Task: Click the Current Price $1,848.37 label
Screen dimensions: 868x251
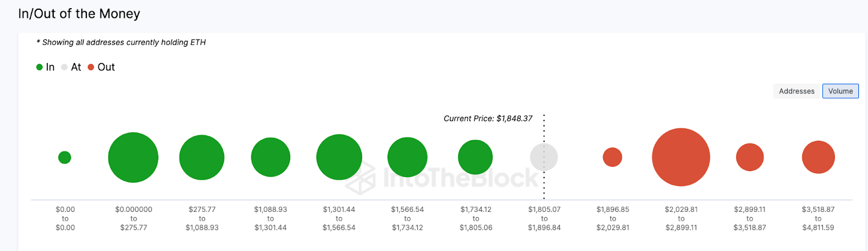Action: coord(488,118)
